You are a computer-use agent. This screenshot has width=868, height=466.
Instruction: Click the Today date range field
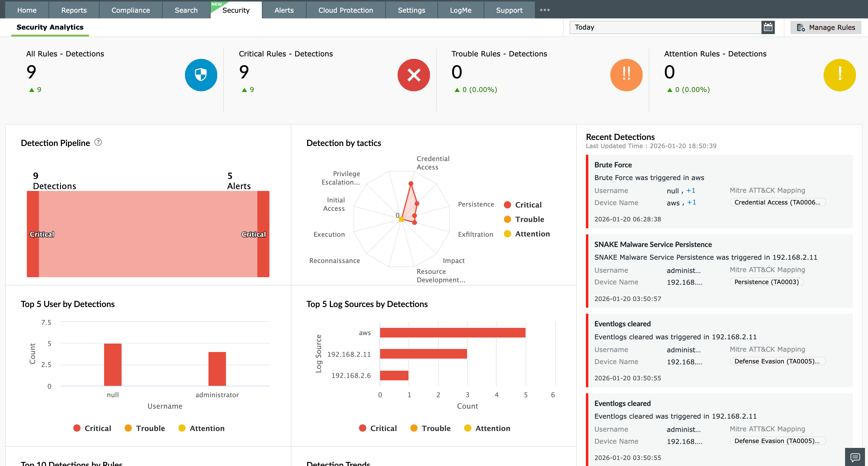tap(665, 27)
